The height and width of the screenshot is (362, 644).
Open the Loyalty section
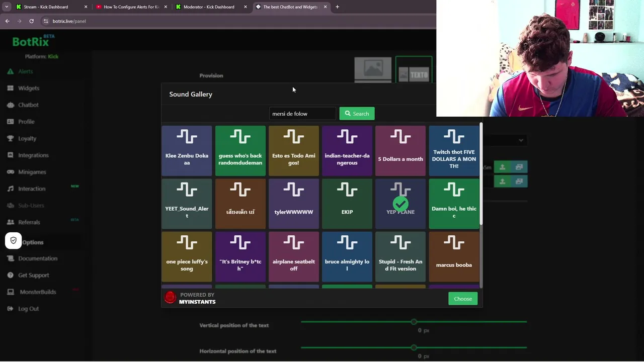pos(27,138)
